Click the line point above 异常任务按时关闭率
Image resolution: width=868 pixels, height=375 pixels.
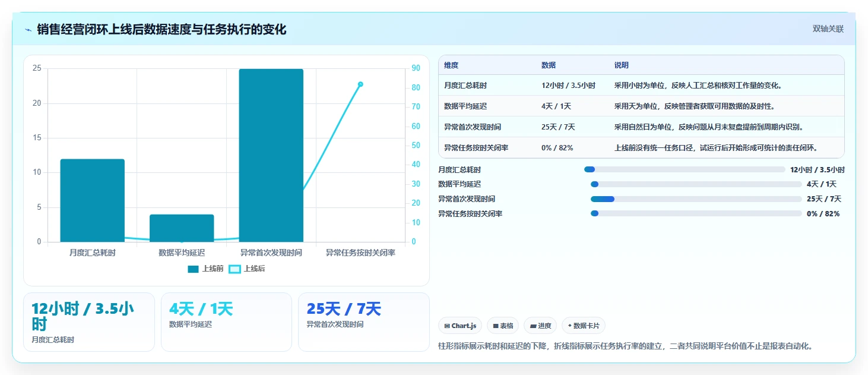(x=360, y=84)
